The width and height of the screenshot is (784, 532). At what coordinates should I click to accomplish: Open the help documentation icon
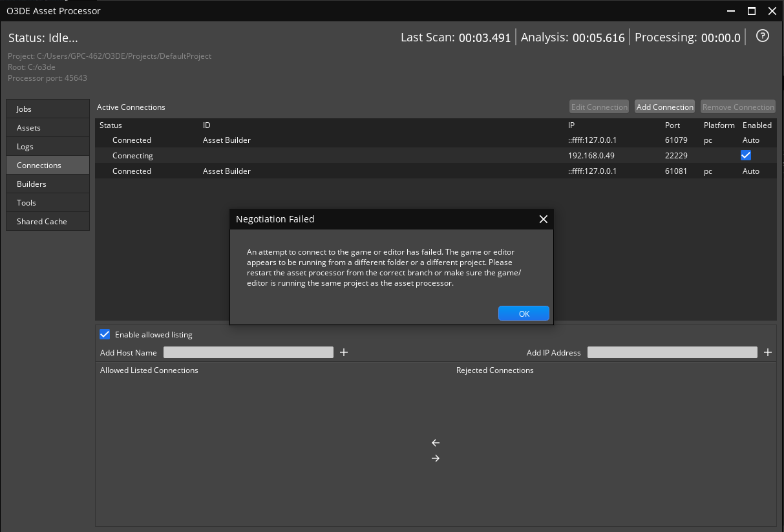[762, 36]
